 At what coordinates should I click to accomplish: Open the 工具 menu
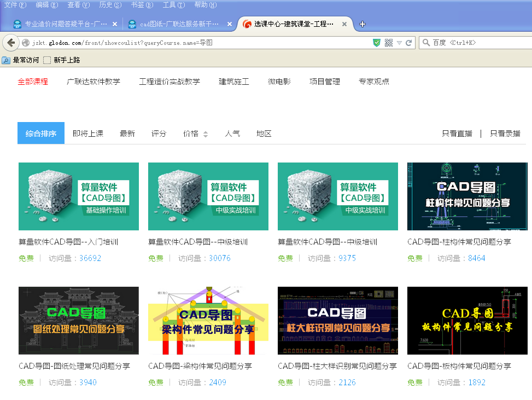tap(174, 5)
